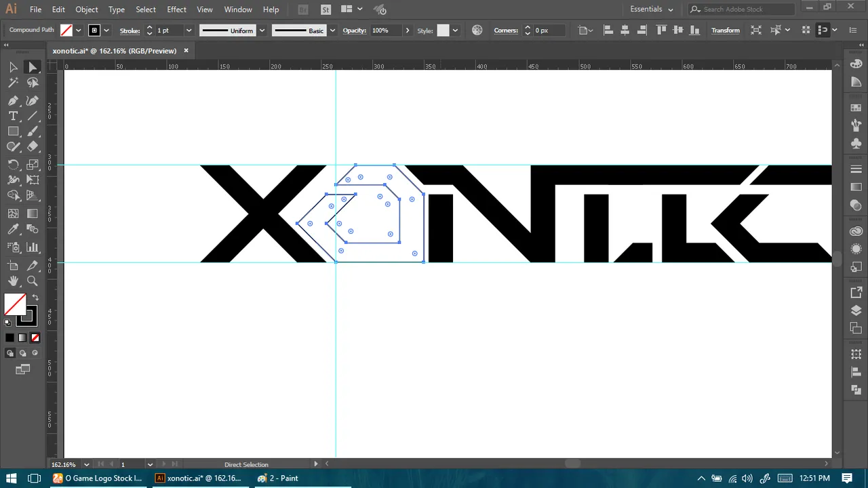This screenshot has width=868, height=488.
Task: Open the fill color dropdown arrow
Action: 79,30
